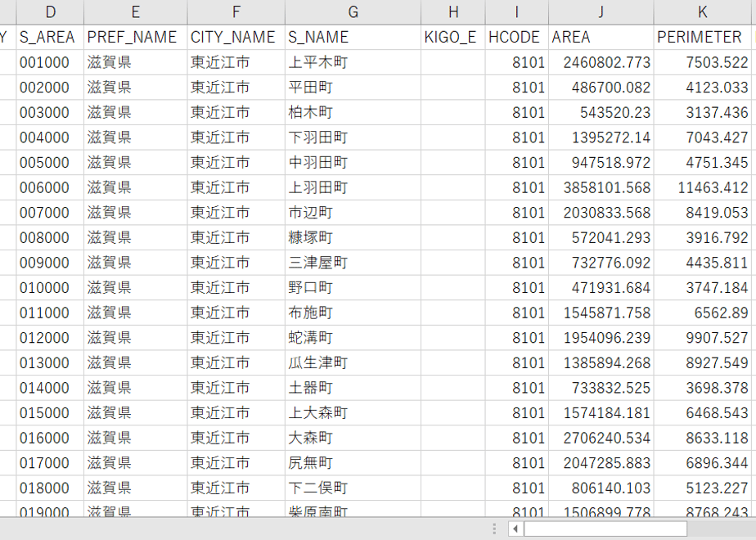Select the 柏木町 cell
This screenshot has height=540, width=756.
click(x=353, y=112)
